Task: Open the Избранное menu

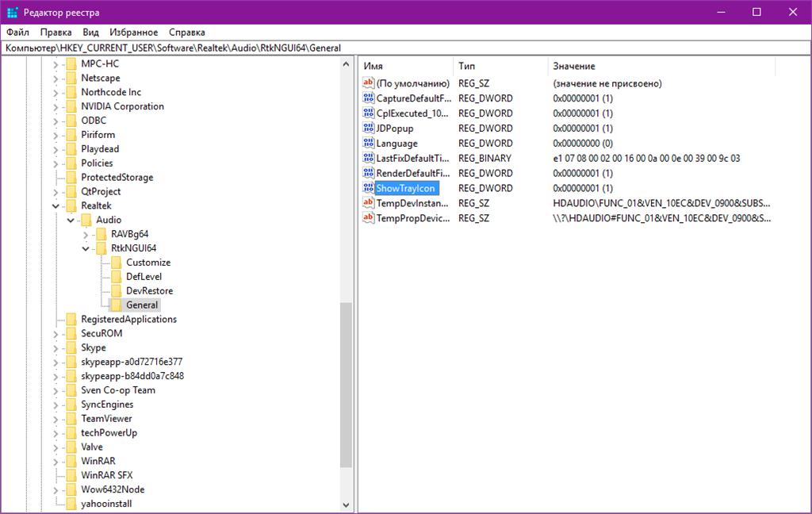Action: (x=133, y=33)
